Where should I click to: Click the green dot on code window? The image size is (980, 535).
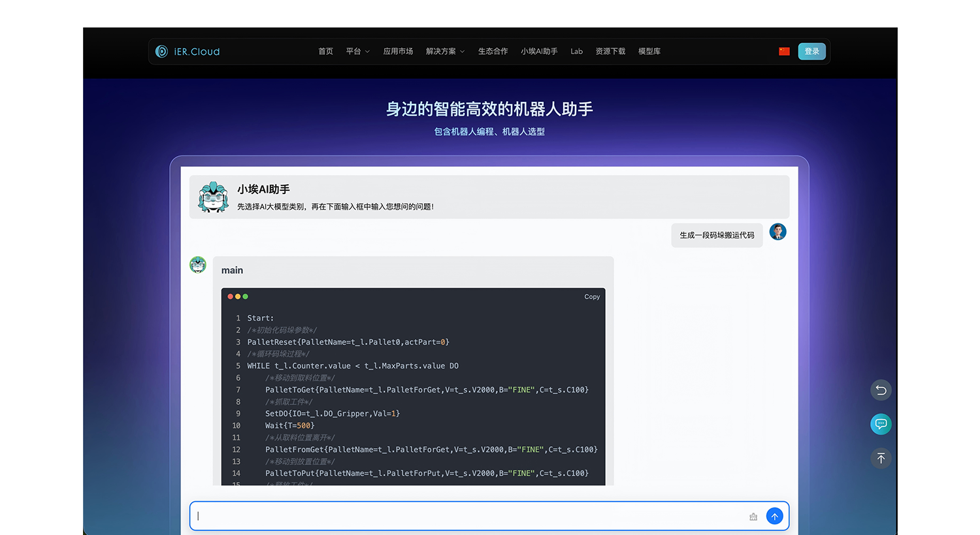coord(246,297)
